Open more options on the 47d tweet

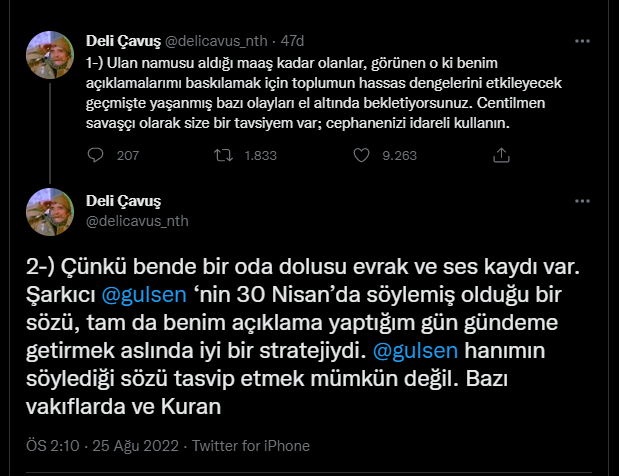pyautogui.click(x=582, y=41)
